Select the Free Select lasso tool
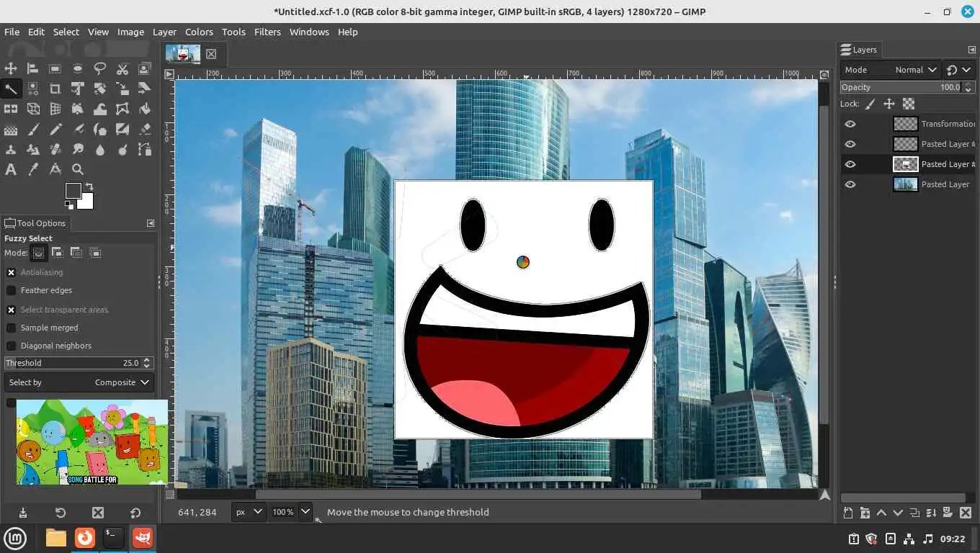Viewport: 980px width, 553px height. point(100,68)
